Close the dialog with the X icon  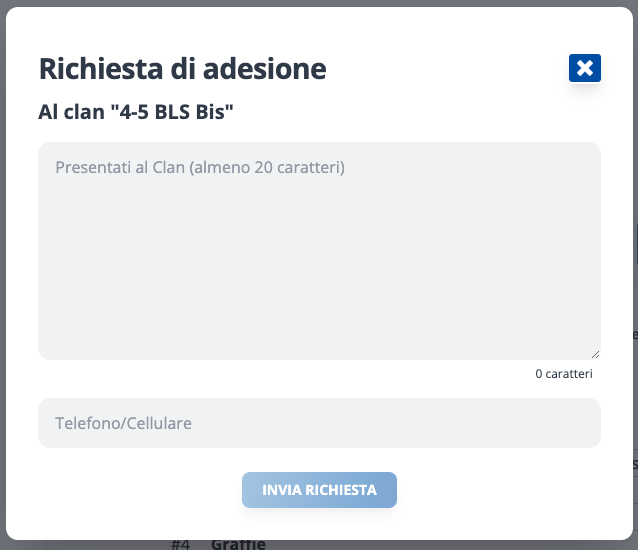[x=585, y=68]
